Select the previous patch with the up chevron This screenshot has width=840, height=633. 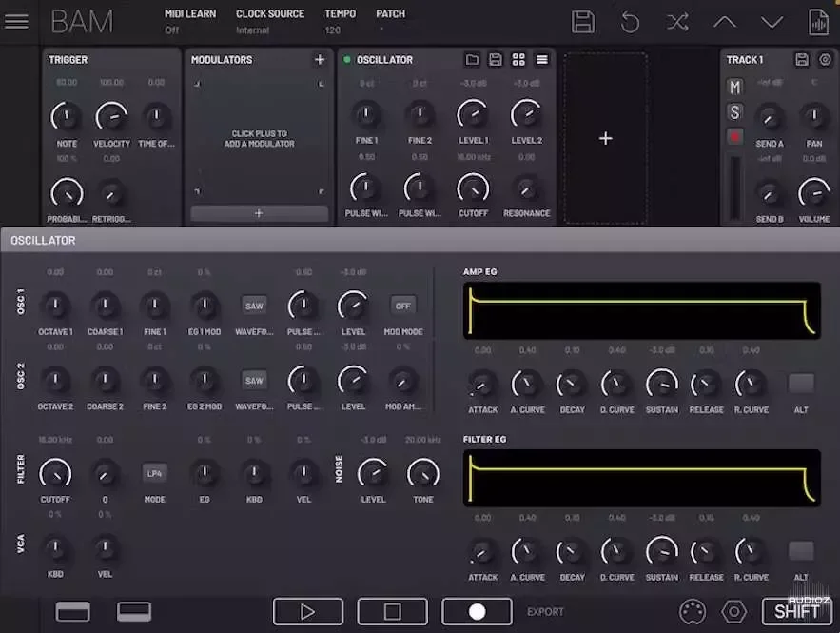(724, 22)
